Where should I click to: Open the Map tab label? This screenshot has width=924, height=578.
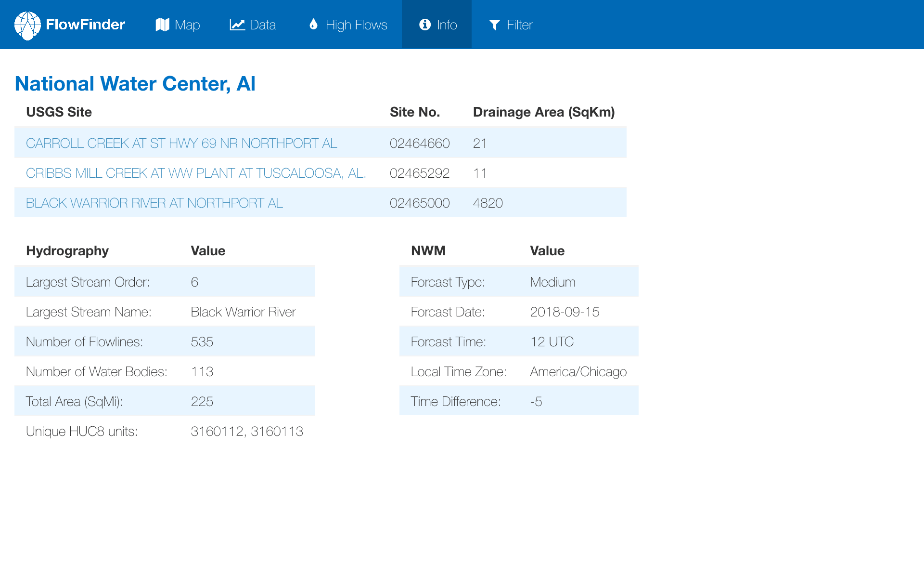(187, 25)
